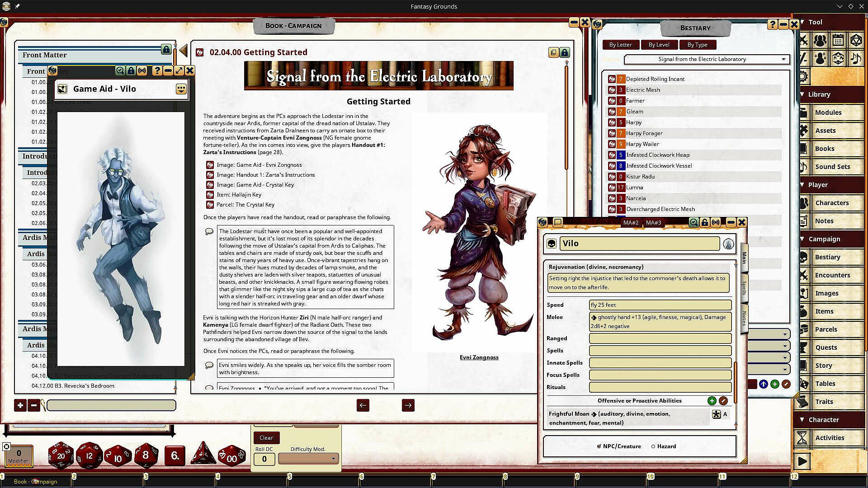Roll the d20 die

(61, 455)
